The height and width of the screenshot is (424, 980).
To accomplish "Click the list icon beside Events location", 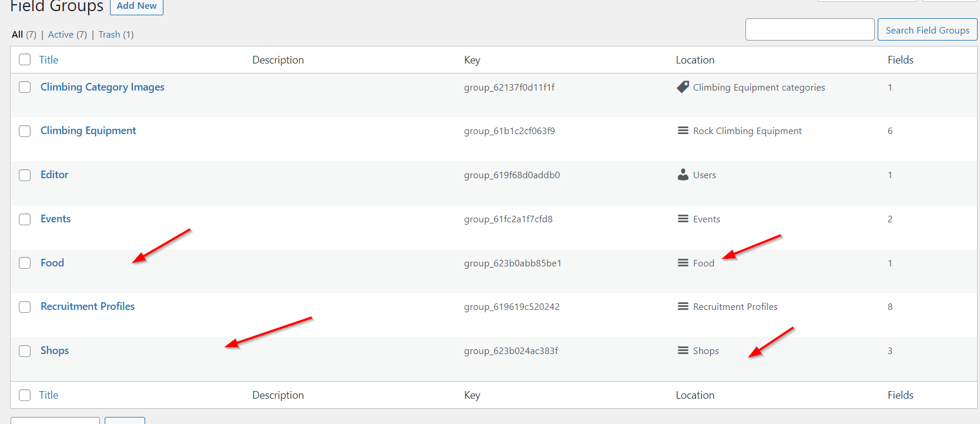I will [x=683, y=219].
